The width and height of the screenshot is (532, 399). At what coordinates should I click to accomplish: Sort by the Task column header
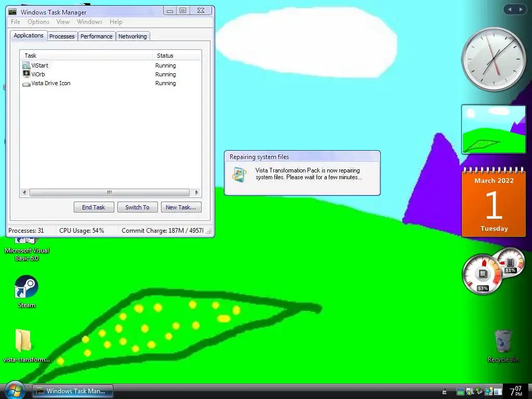pos(86,55)
